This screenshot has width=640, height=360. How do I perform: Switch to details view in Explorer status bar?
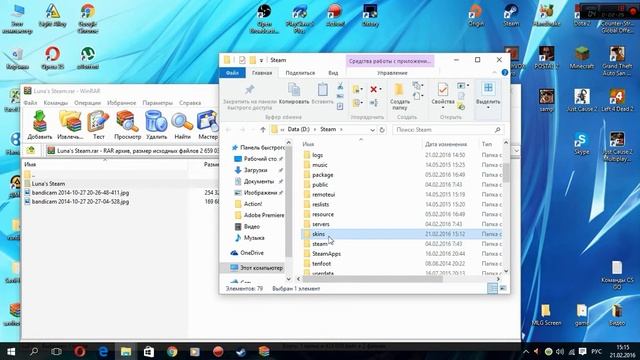point(493,288)
